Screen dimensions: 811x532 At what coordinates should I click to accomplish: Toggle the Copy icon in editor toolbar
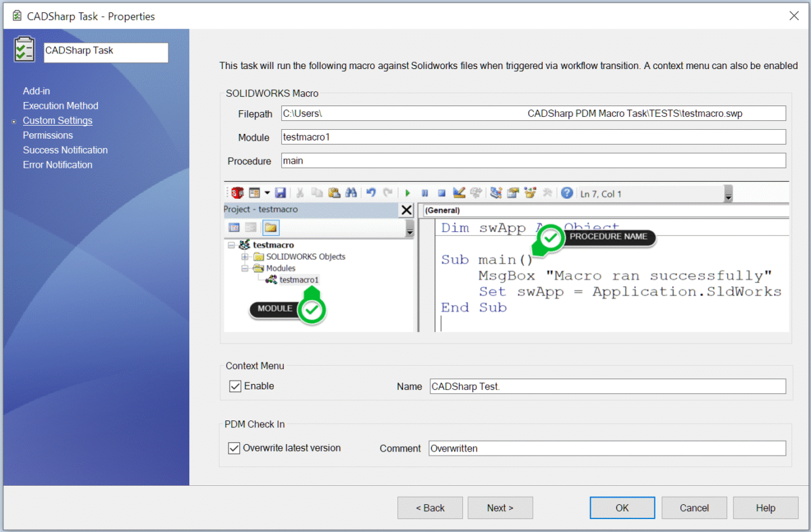coord(317,193)
